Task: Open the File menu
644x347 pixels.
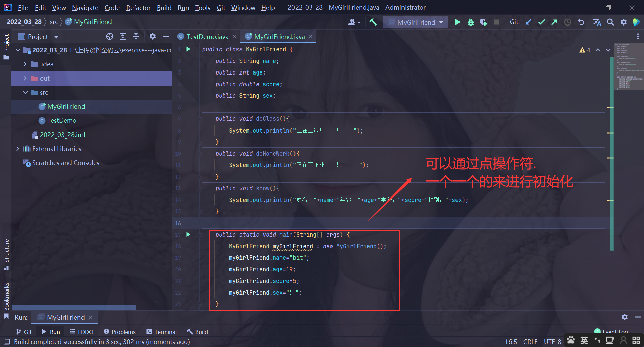Action: tap(23, 7)
